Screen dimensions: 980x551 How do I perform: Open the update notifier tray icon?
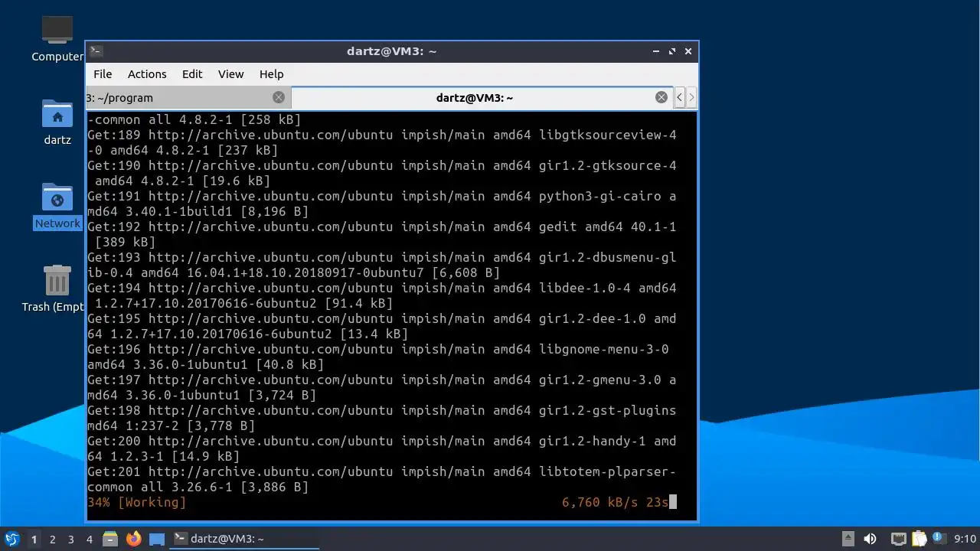pos(938,539)
